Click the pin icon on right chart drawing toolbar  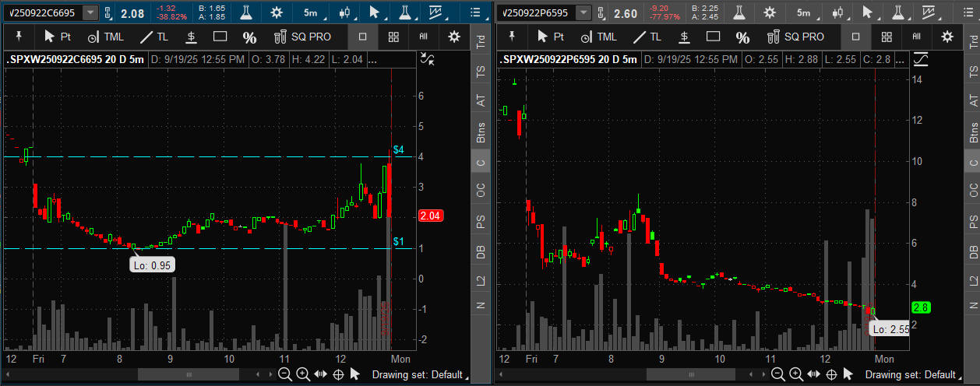point(512,37)
